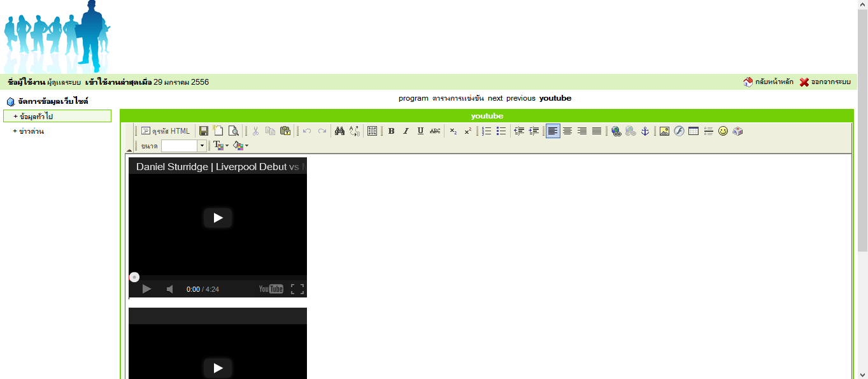Viewport: 868px width, 379px height.
Task: Expand the text color picker arrow
Action: (227, 146)
